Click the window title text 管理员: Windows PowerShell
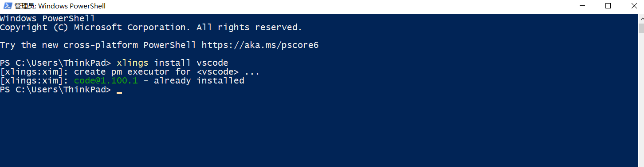Viewport: 644px width, 167px height. click(x=60, y=7)
